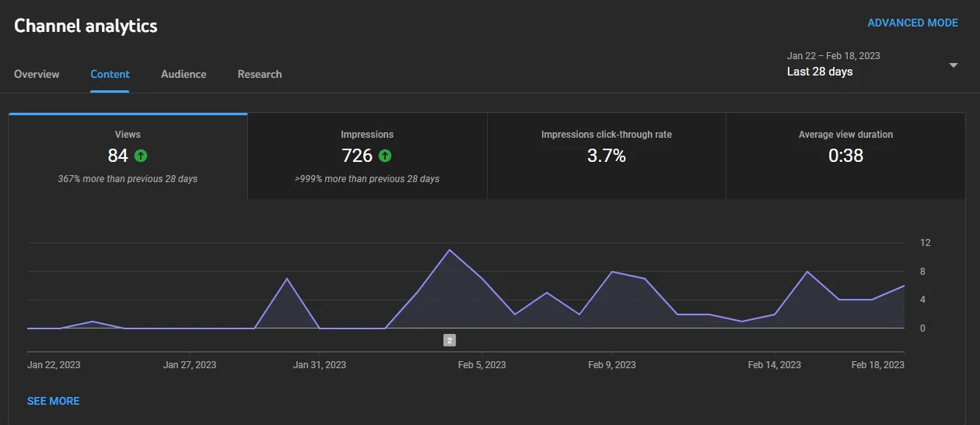Go to the Research tab
980x425 pixels.
coord(260,75)
